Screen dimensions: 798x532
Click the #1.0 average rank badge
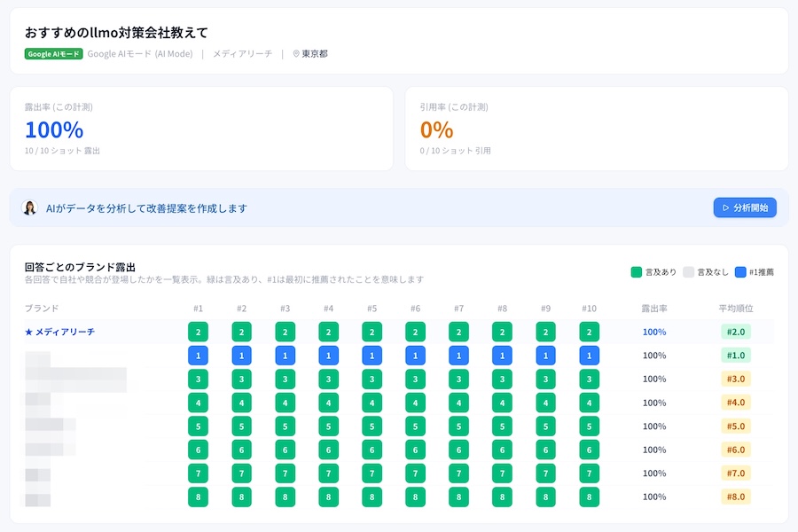(x=736, y=356)
